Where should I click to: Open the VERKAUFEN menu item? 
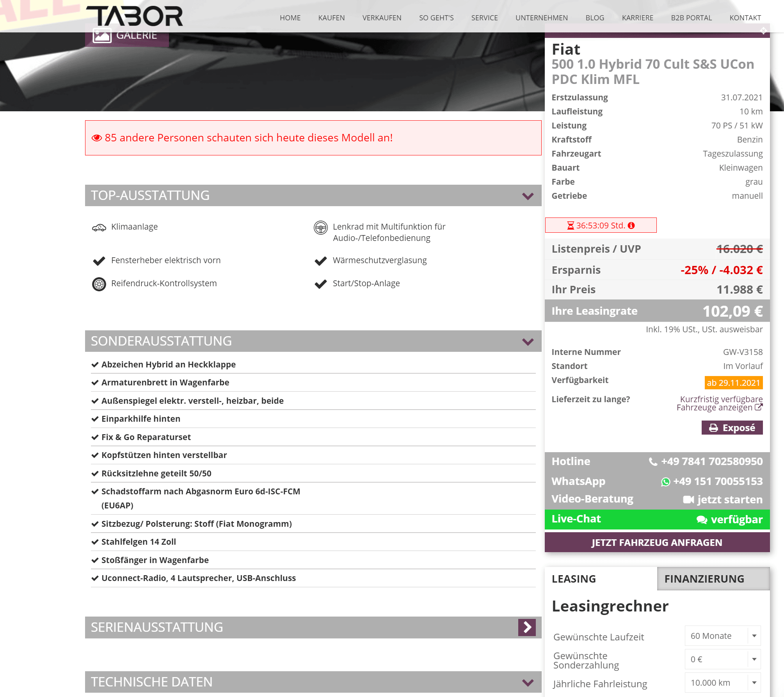coord(382,18)
